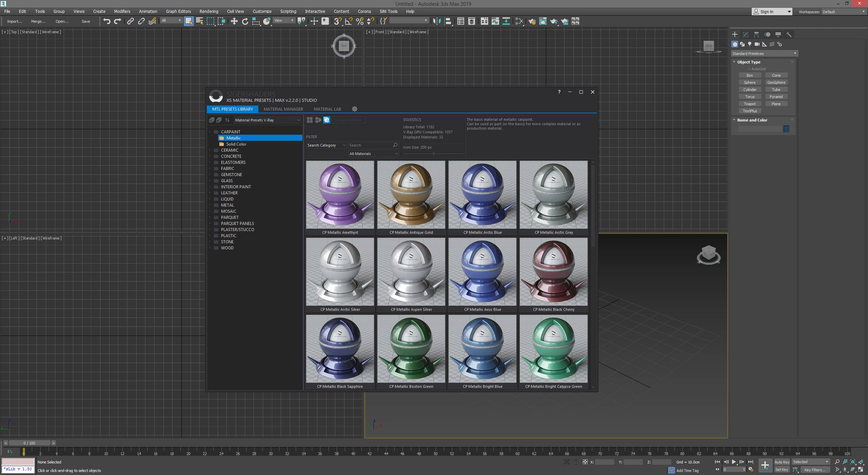Viewport: 868px width, 475px height.
Task: Open Material Presets V-Ray dropdown
Action: 267,120
